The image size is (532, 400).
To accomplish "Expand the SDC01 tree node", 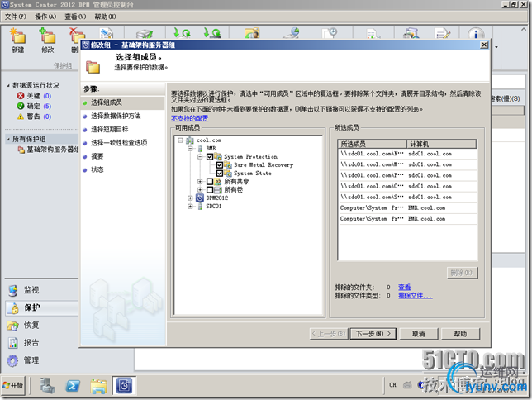I will 190,207.
